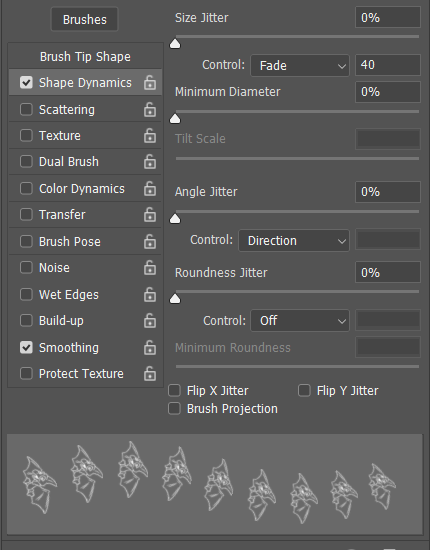Toggle the Dual Brush lock icon

(150, 162)
